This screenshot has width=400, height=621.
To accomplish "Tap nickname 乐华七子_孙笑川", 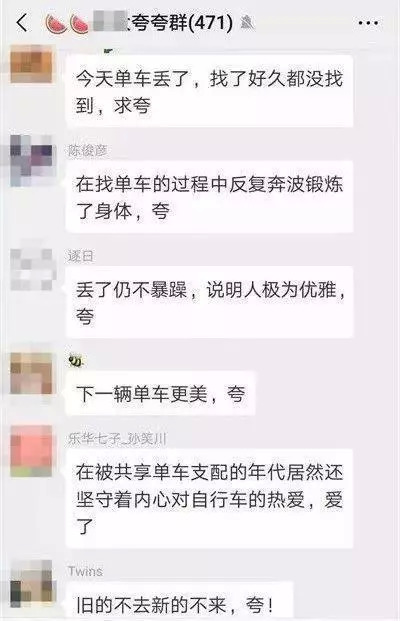I will click(117, 439).
